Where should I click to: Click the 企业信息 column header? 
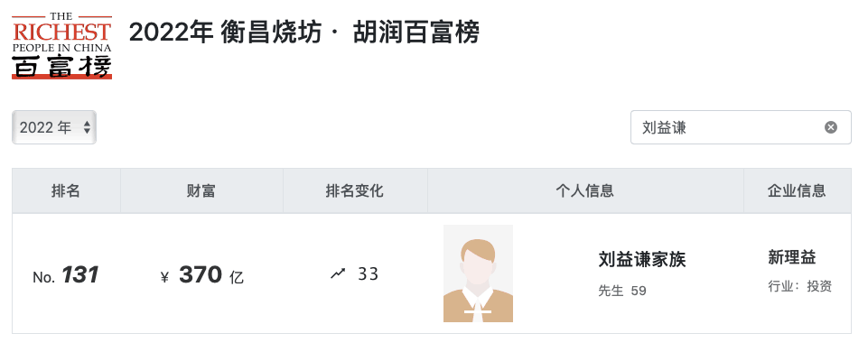click(x=798, y=191)
